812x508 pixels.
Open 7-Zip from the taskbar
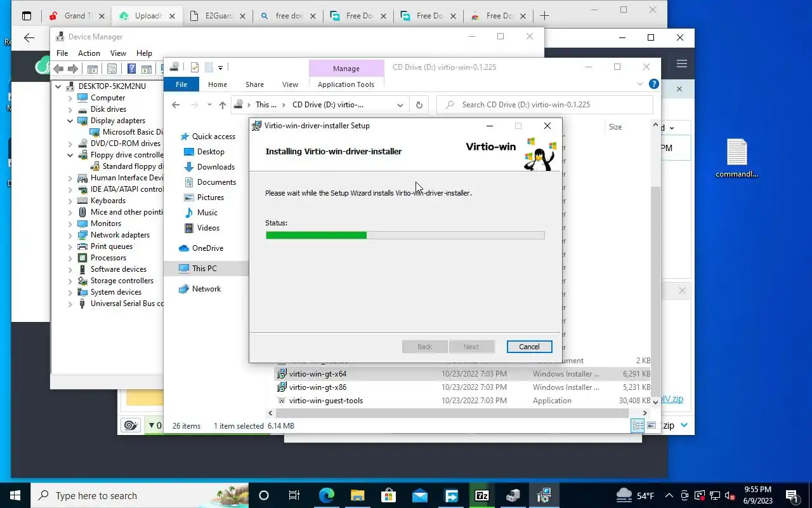click(x=481, y=495)
